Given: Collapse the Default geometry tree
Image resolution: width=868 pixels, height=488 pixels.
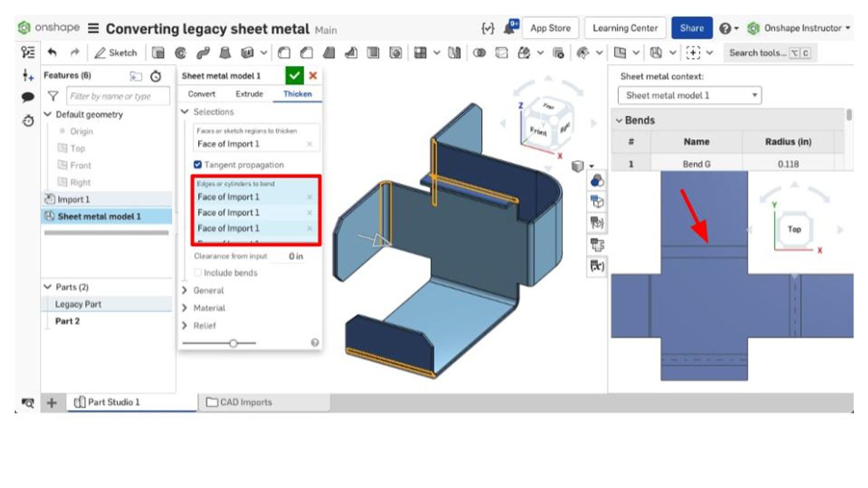Looking at the screenshot, I should (x=48, y=114).
